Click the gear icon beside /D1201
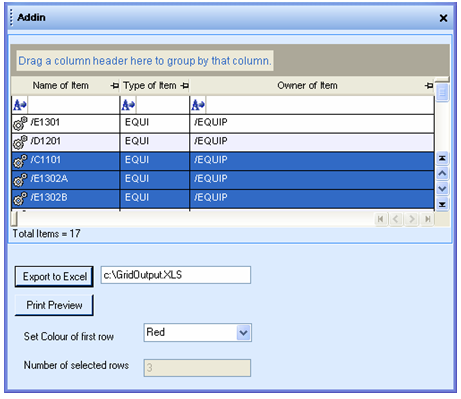Viewport: 461px width, 399px height. point(20,142)
